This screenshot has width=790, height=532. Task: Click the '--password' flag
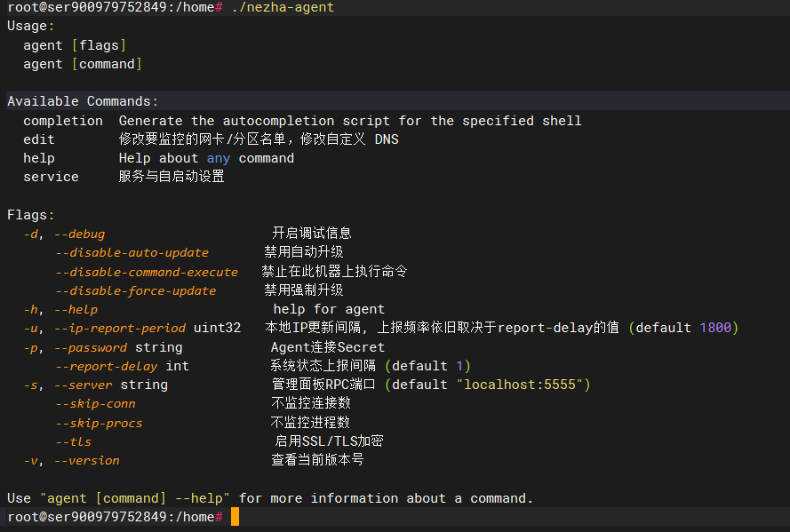tap(91, 348)
